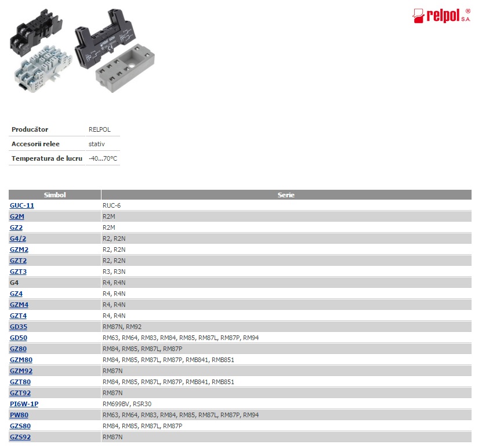Viewport: 482px width, 448px height.
Task: Open the GZS80 symbol link
Action: tap(20, 426)
